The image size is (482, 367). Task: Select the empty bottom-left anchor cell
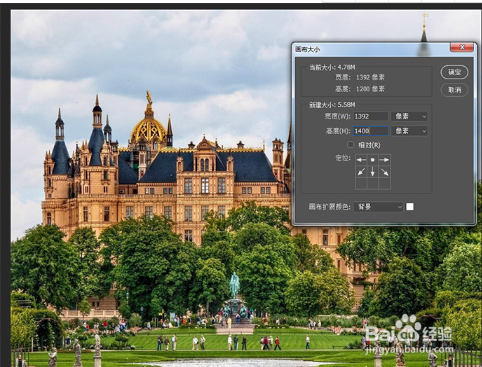361,184
